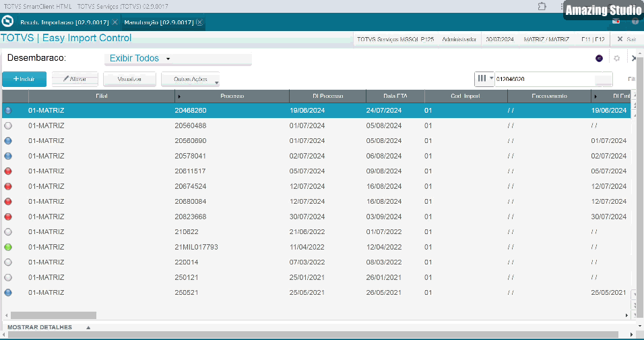Click the table's horizontal scrollbar thumb

click(x=53, y=315)
